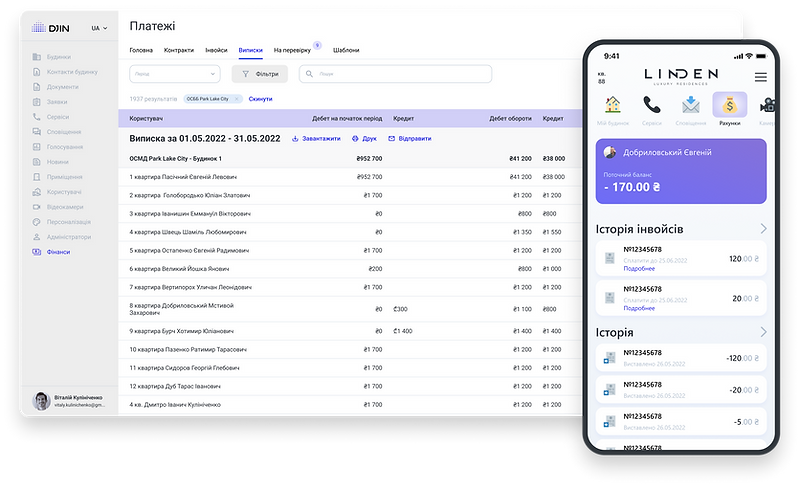Expand Історія інвойсів with chevron

pyautogui.click(x=763, y=229)
